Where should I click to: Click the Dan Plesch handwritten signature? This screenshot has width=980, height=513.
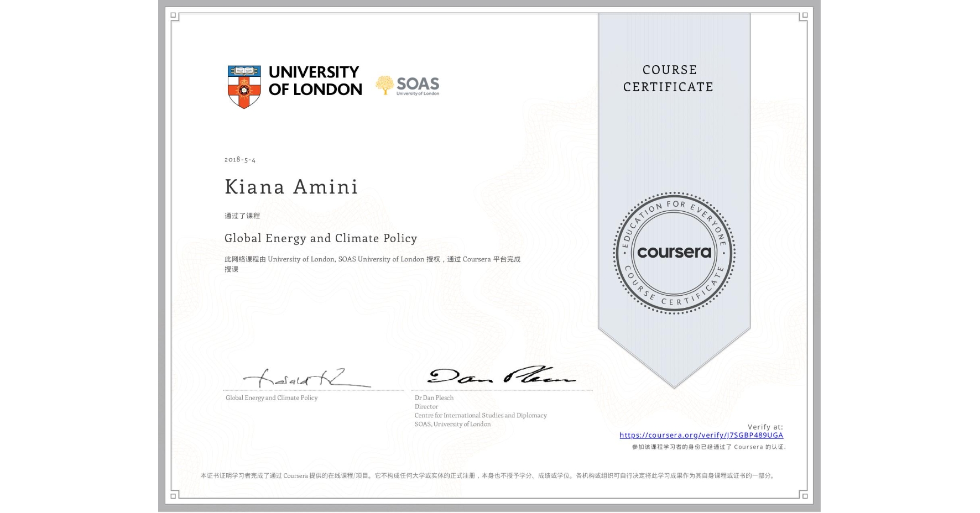click(x=501, y=375)
